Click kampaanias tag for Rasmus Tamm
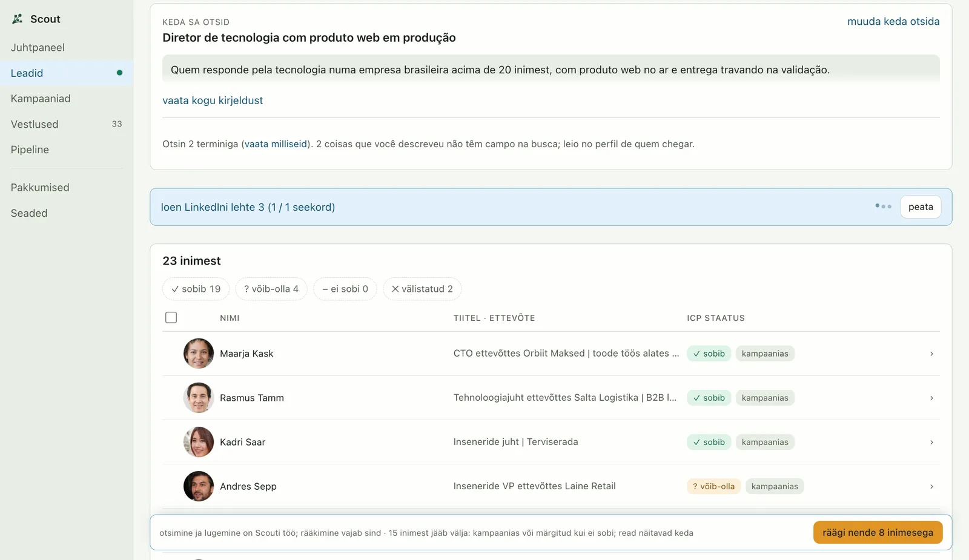 coord(765,398)
